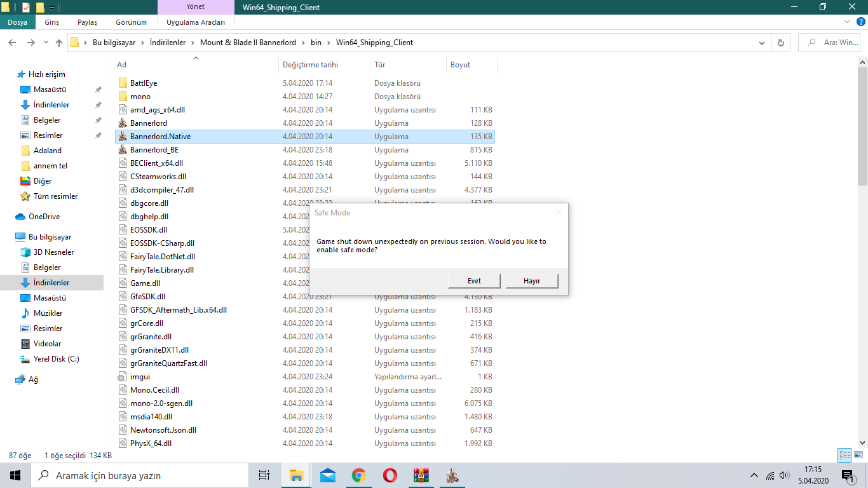This screenshot has height=488, width=868.
Task: Select the BattlEye folder icon
Action: 123,83
